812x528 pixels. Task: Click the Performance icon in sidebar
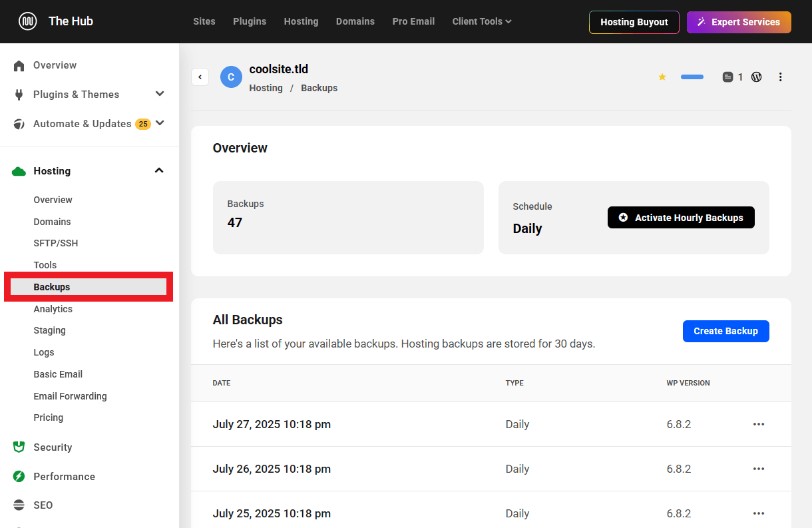click(x=18, y=476)
